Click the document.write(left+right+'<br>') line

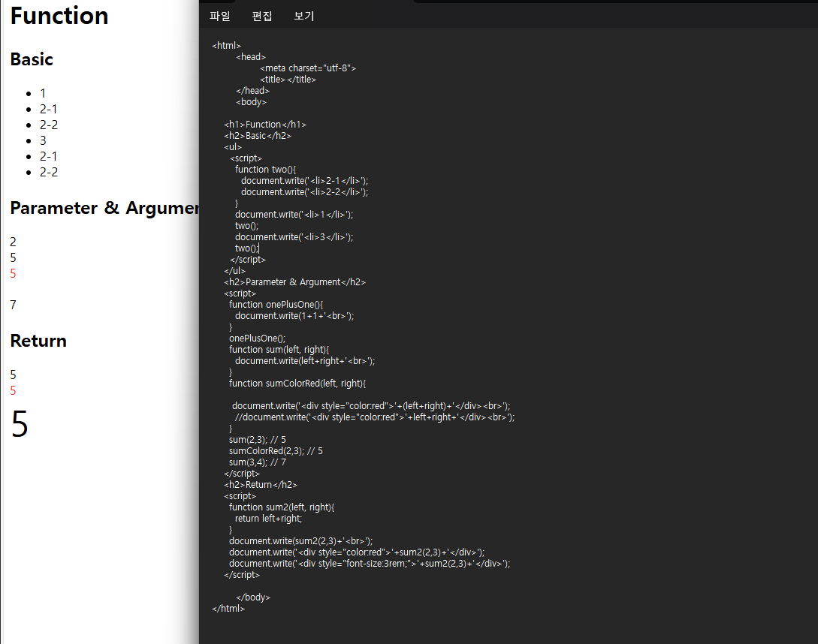point(305,361)
